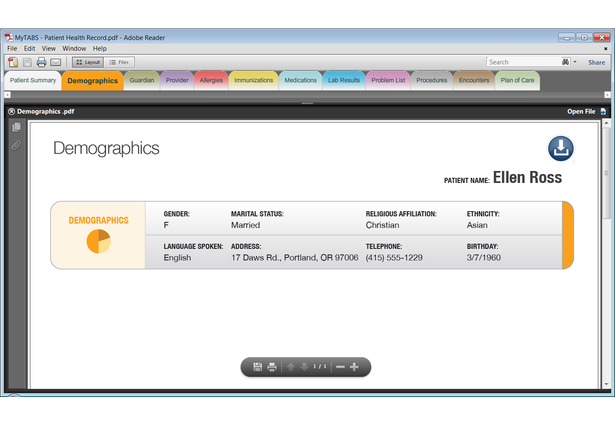Focus the Search input field
The image size is (615, 424).
pyautogui.click(x=524, y=62)
